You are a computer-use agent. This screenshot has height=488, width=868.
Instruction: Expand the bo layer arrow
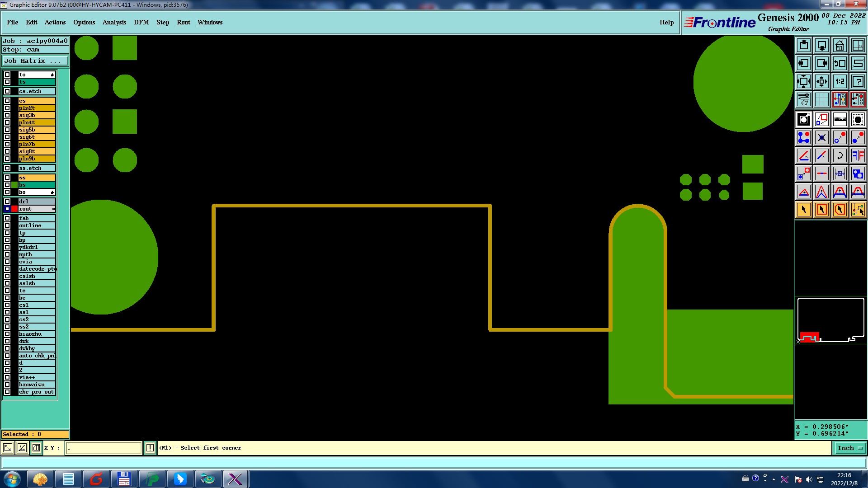[x=52, y=192]
